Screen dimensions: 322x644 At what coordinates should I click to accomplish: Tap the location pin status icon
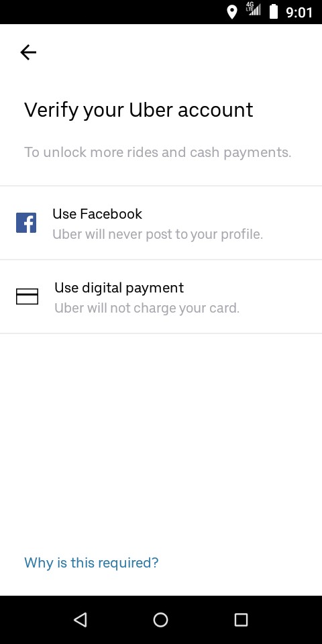[232, 12]
